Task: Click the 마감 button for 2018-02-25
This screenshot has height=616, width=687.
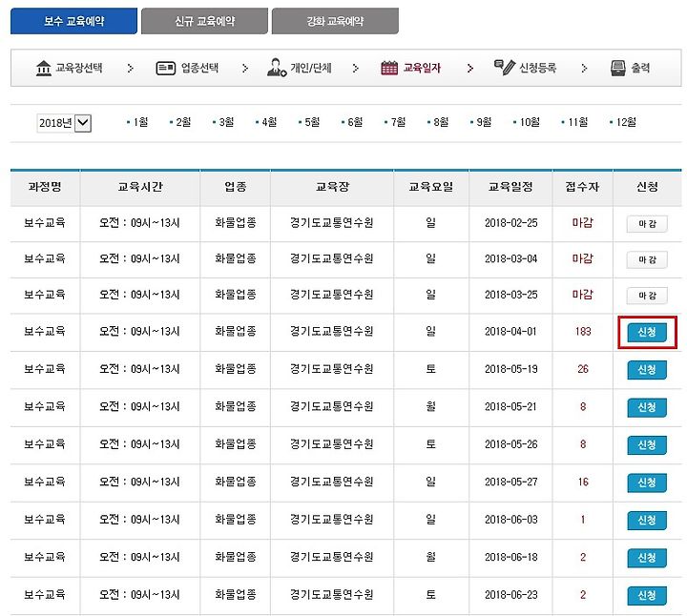Action: [x=647, y=224]
